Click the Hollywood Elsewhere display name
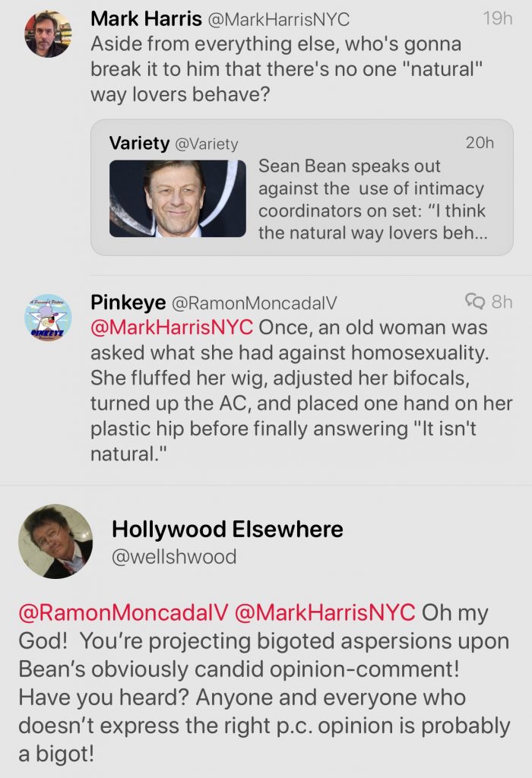The width and height of the screenshot is (532, 778). pos(227,529)
